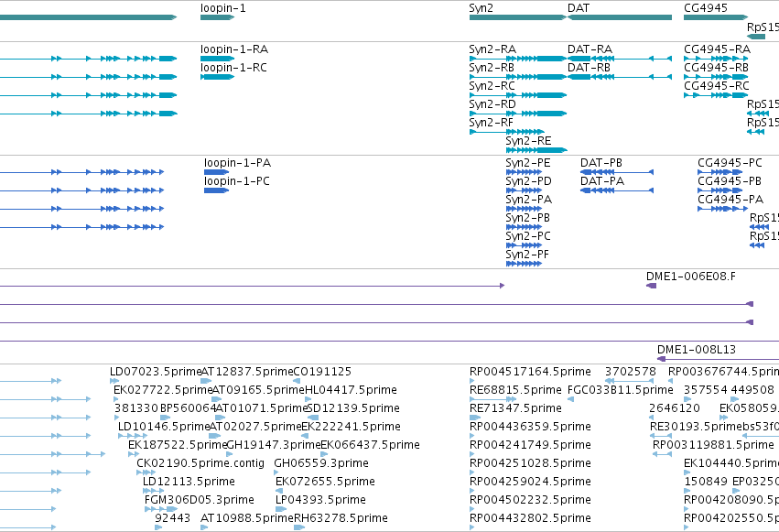Select the Syn2-RD transcript
779x532 pixels.
[x=518, y=114]
